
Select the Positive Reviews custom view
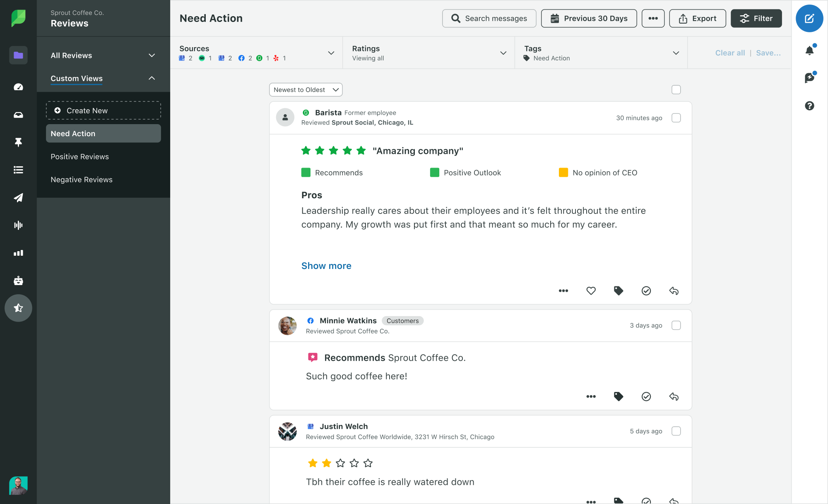tap(79, 156)
